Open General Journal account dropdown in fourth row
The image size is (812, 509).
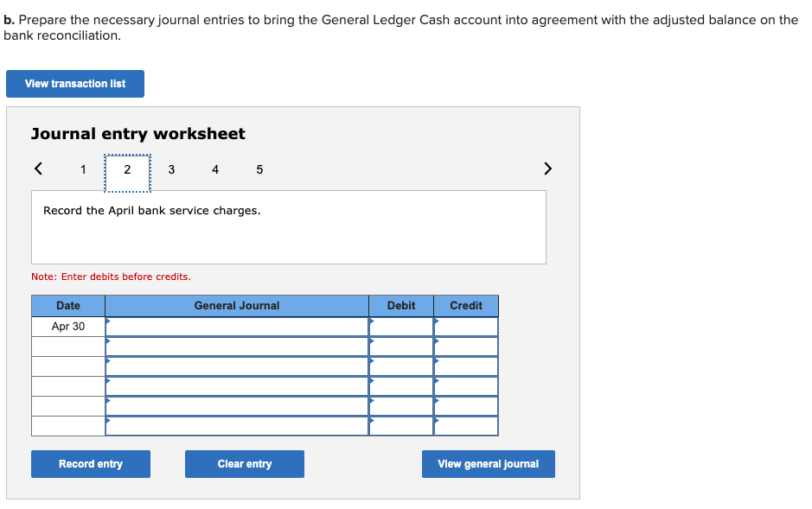click(237, 386)
